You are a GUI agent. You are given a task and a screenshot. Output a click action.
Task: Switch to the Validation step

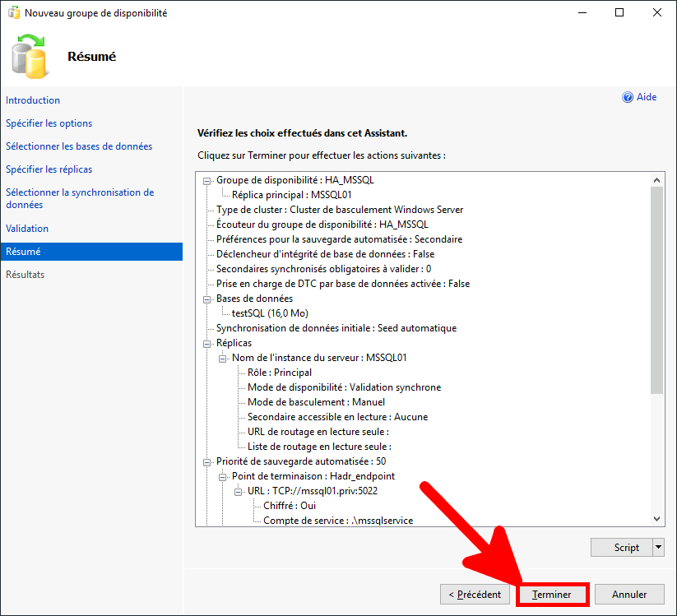(27, 229)
